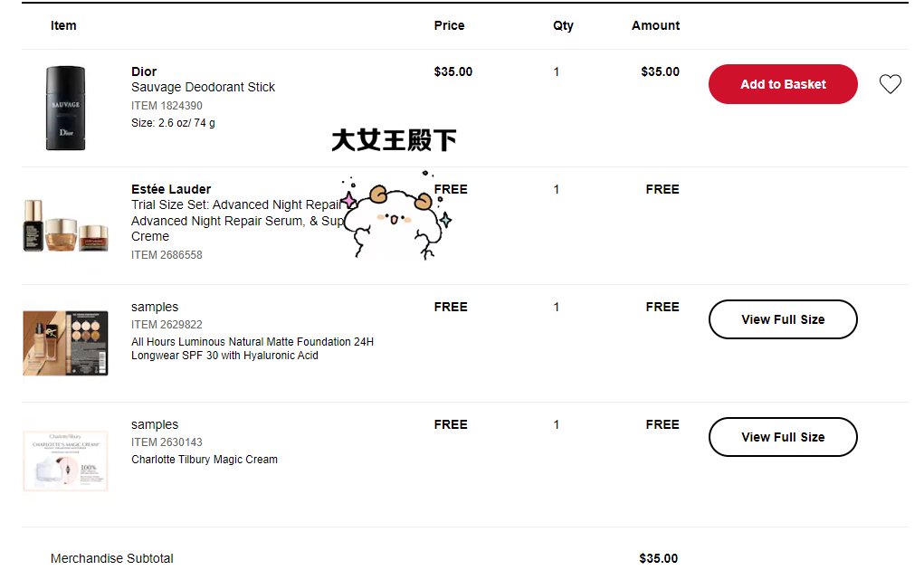Click the Qty column header
This screenshot has width=924, height=570.
563,25
